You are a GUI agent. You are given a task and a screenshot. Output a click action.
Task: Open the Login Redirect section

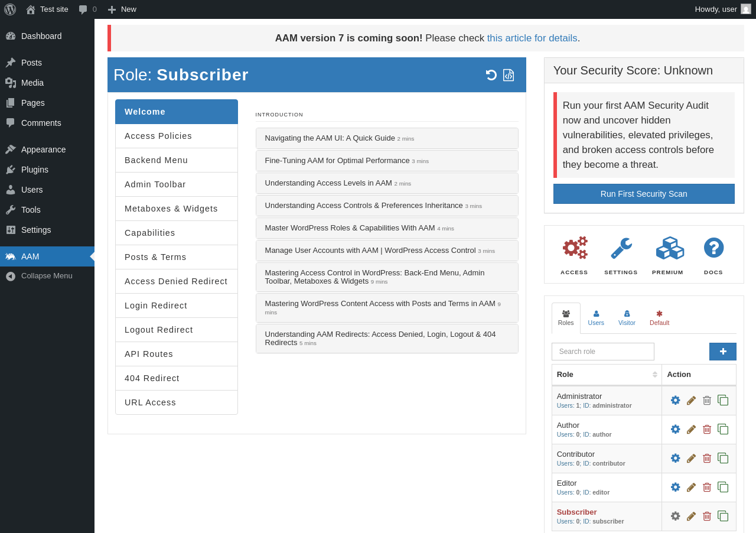[177, 305]
